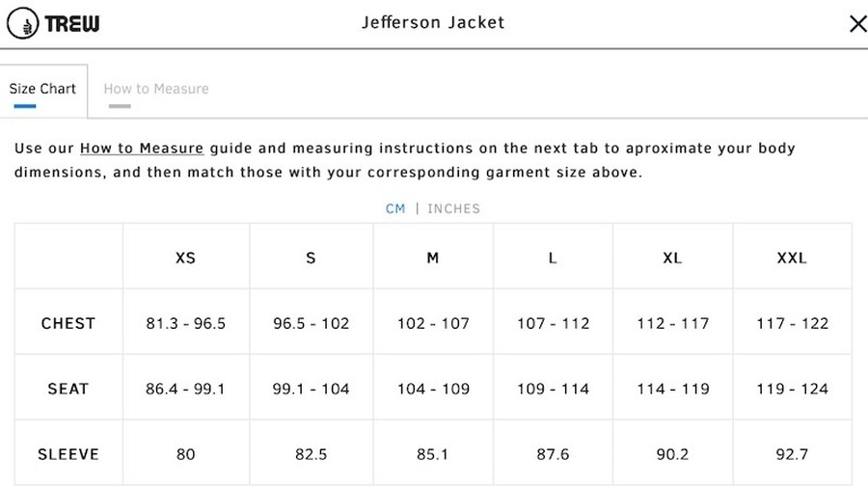
Task: Switch units to INCHES
Action: click(453, 208)
